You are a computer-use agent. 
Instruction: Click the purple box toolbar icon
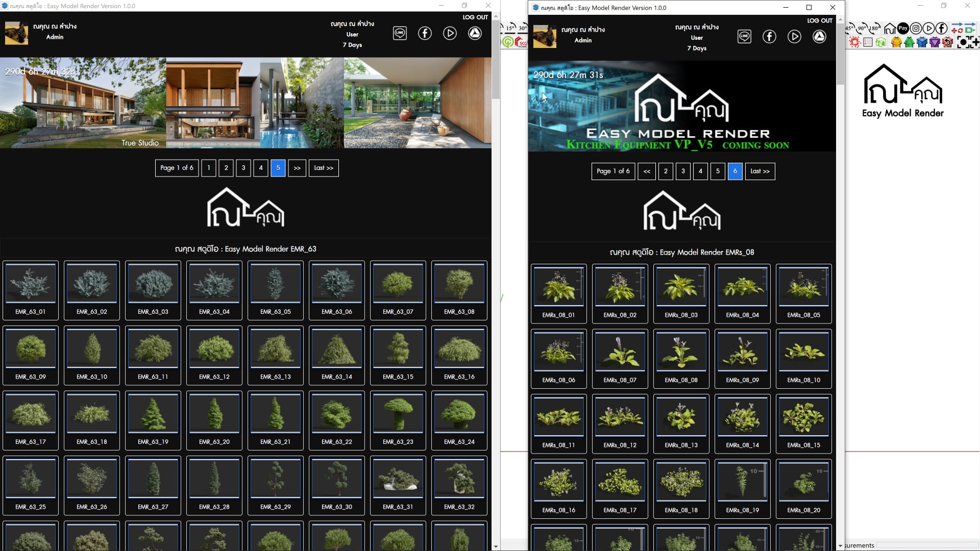point(935,42)
